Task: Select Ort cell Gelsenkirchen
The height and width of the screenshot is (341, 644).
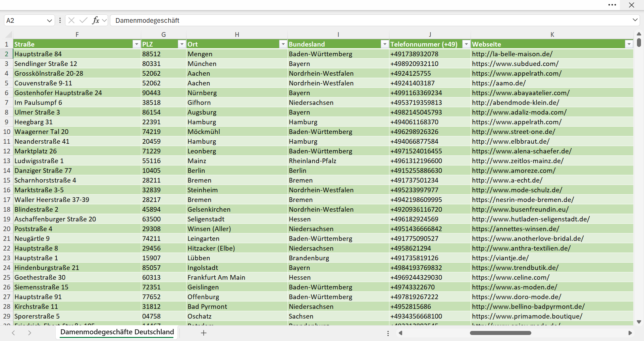Action: [x=237, y=209]
